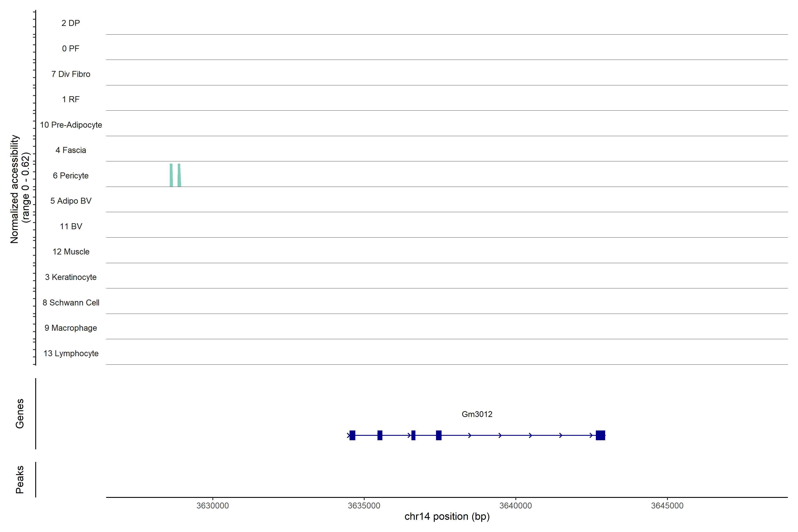Click the first exon block of Gm3012
The height and width of the screenshot is (532, 798).
(352, 435)
